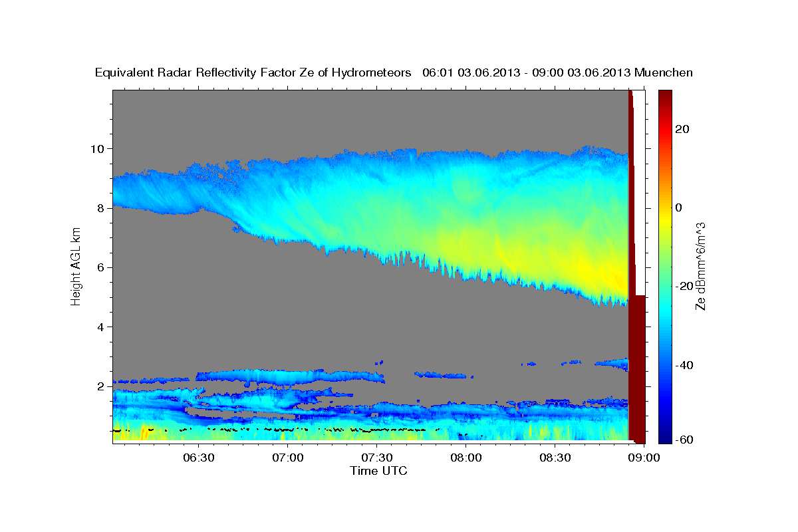The width and height of the screenshot is (798, 532).
Task: Click the '08:30' time tick label
Action: [556, 458]
